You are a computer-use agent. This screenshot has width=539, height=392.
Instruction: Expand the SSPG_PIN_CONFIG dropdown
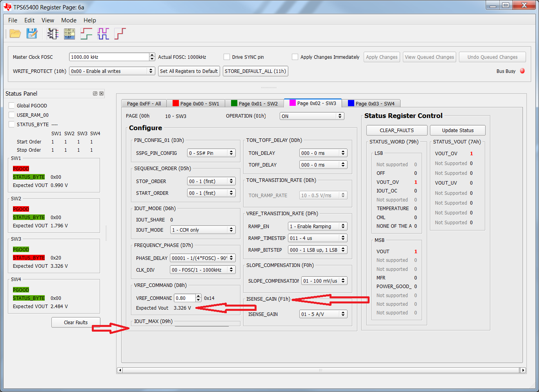click(x=211, y=153)
